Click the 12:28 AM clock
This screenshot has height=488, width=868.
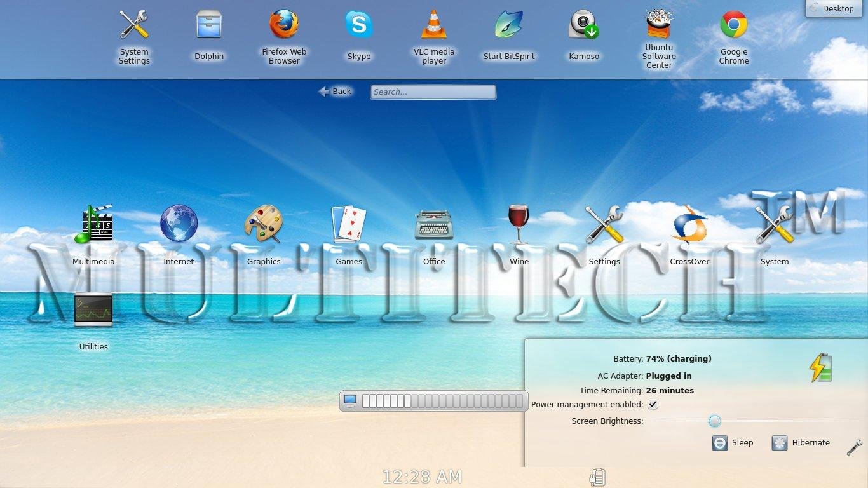(422, 477)
